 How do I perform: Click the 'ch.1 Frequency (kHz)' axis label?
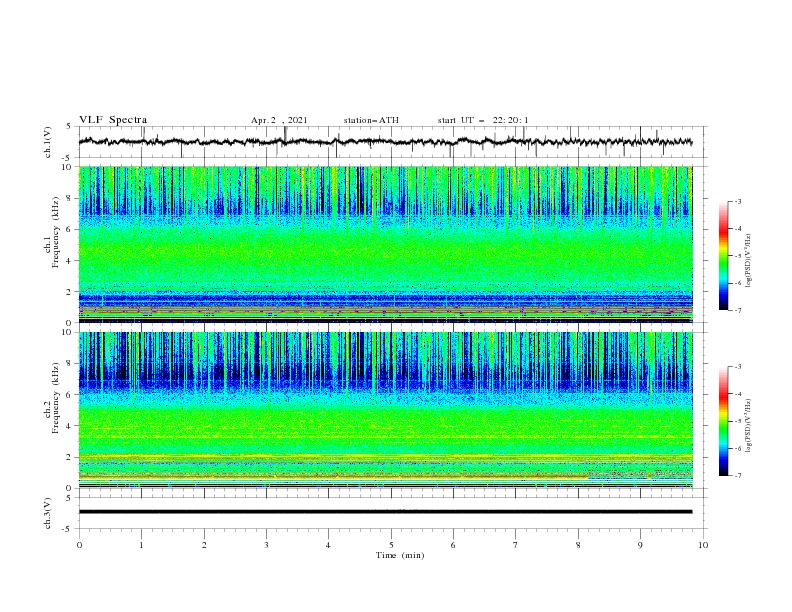(53, 232)
